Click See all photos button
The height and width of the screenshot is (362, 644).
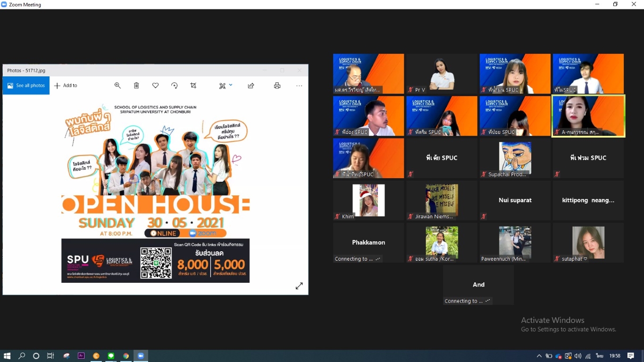pos(26,85)
